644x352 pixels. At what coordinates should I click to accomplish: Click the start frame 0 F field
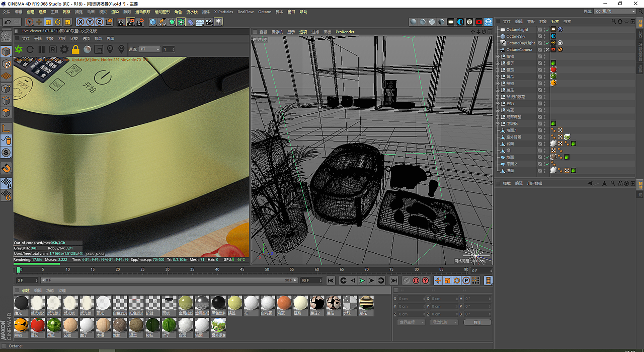coord(27,280)
